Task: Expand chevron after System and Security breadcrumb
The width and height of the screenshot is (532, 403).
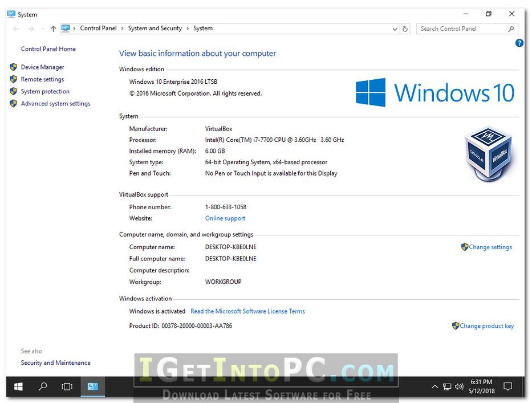Action: click(x=187, y=29)
